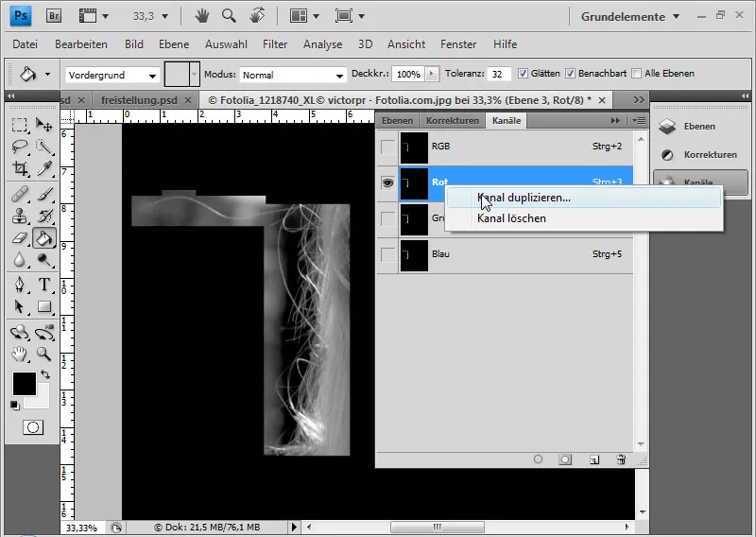The height and width of the screenshot is (537, 756).
Task: Enable the Alle Ebenen checkbox
Action: 636,74
